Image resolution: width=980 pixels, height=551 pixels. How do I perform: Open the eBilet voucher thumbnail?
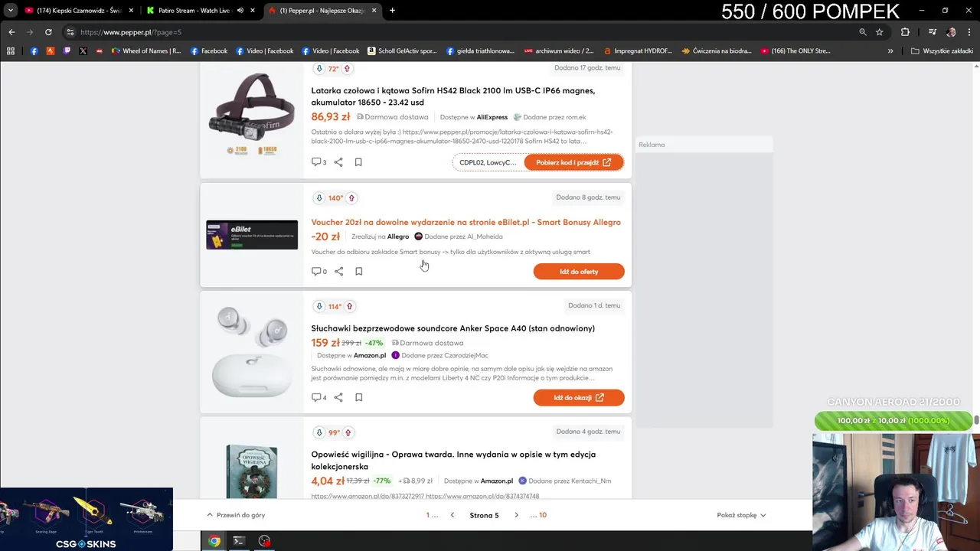point(251,235)
